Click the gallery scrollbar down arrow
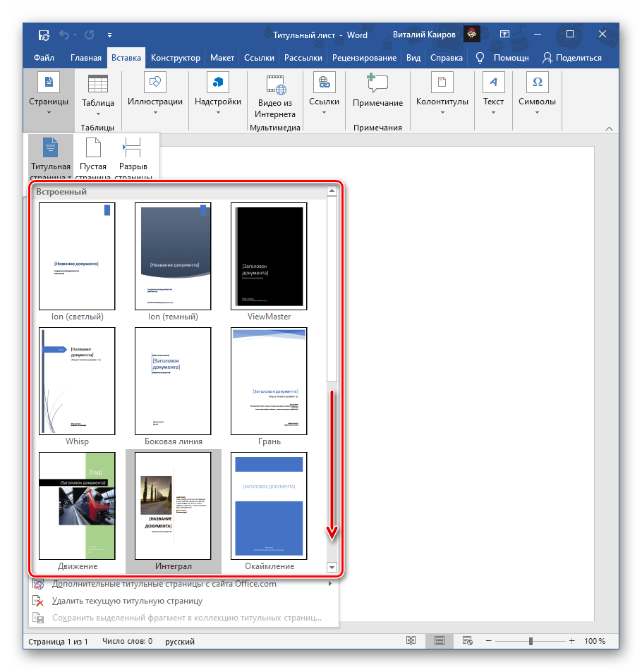The width and height of the screenshot is (642, 672). tap(332, 567)
